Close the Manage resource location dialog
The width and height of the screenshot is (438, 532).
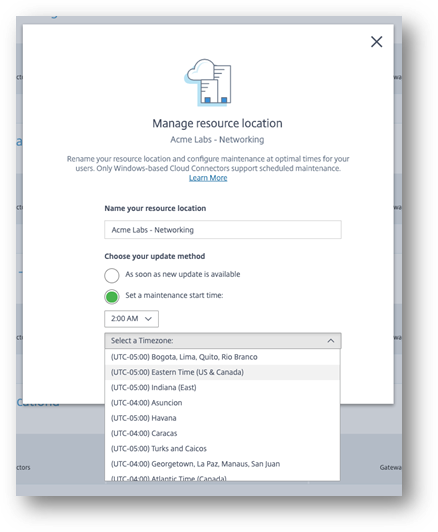(376, 42)
